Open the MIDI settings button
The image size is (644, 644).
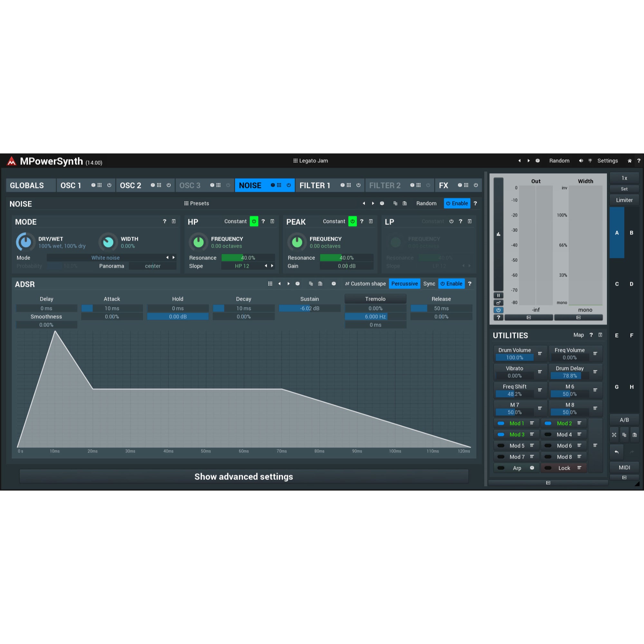click(x=624, y=467)
